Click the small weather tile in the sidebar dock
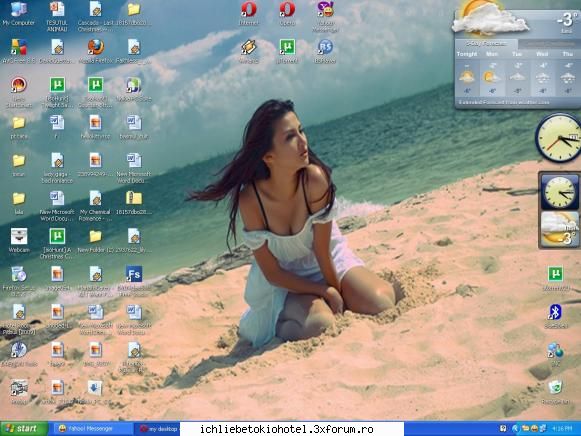581x436 pixels. 559,229
